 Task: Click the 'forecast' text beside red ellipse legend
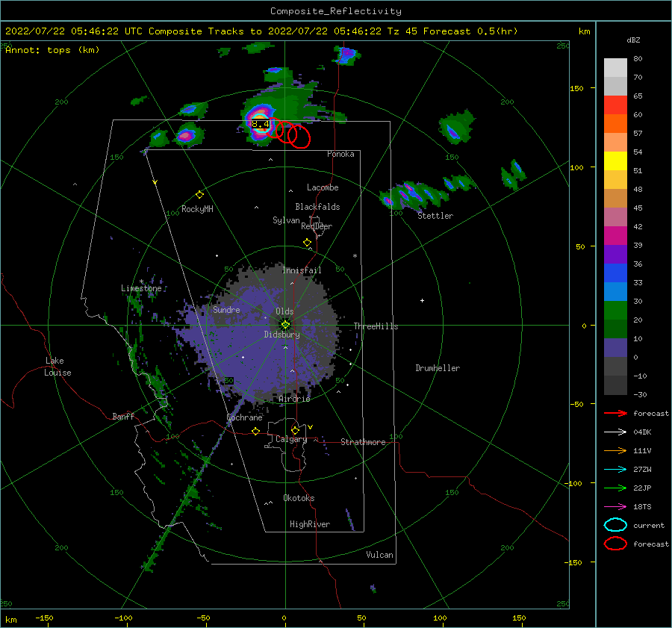(651, 544)
